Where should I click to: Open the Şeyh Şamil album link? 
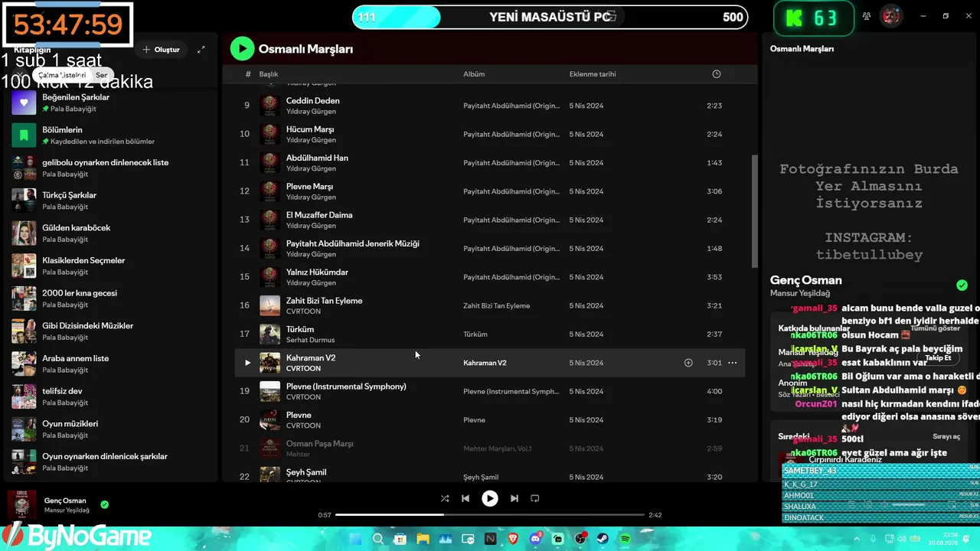pos(481,478)
